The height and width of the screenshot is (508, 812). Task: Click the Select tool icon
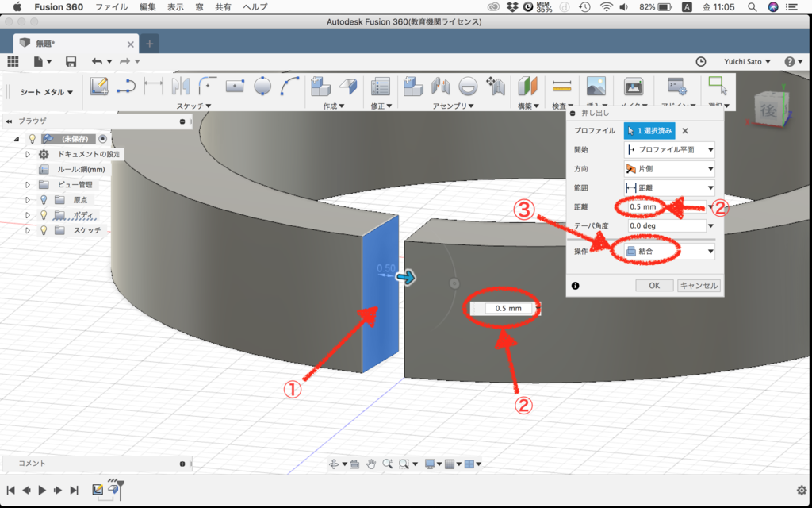[x=718, y=86]
